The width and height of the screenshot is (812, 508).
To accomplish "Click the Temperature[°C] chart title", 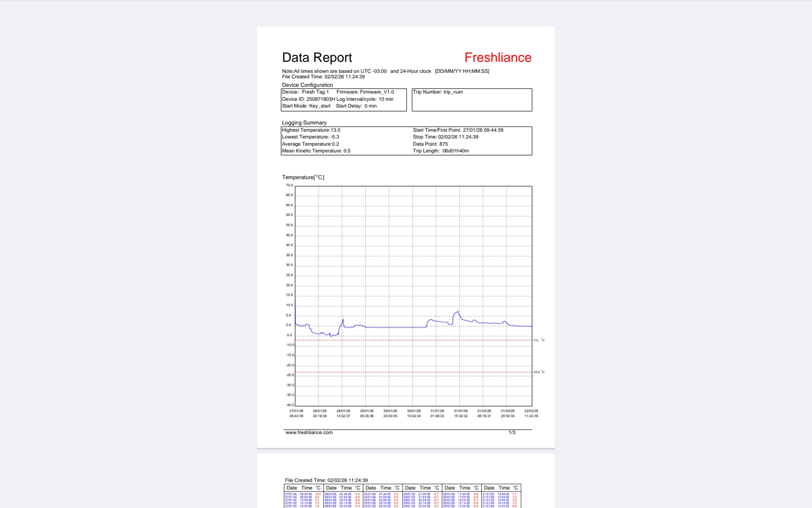I will [x=303, y=177].
